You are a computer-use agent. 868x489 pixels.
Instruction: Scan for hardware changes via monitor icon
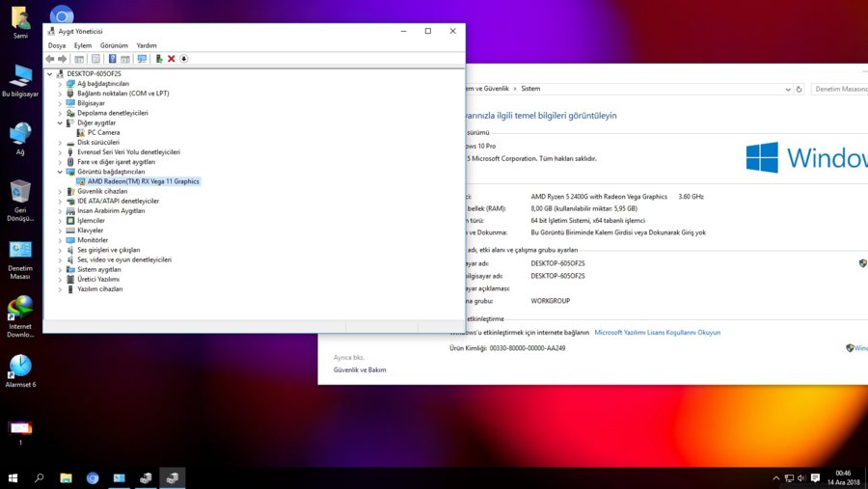(x=143, y=59)
